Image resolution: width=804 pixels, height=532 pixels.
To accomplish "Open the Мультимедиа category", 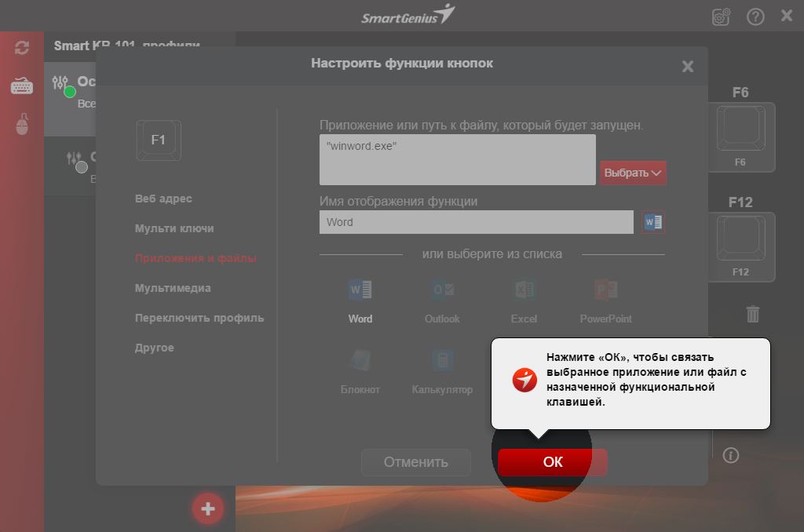I will coord(173,287).
